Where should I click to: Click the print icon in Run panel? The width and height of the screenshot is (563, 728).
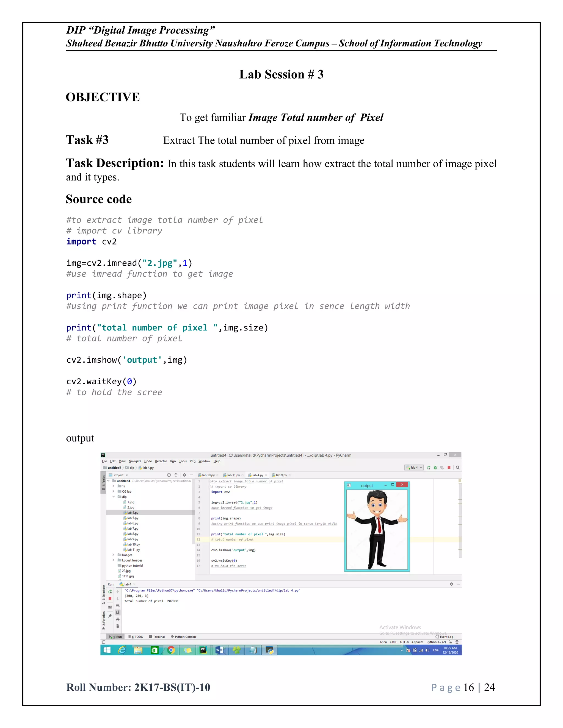[117, 619]
